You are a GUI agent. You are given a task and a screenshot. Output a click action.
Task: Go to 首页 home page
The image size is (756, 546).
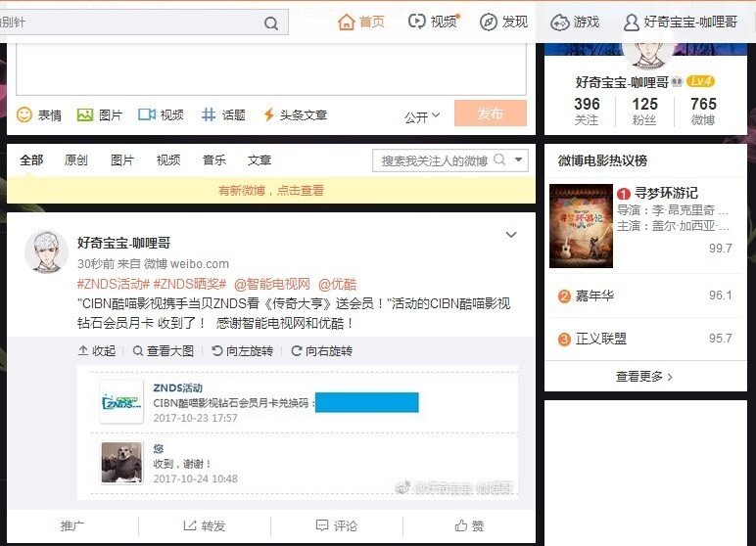click(x=361, y=22)
